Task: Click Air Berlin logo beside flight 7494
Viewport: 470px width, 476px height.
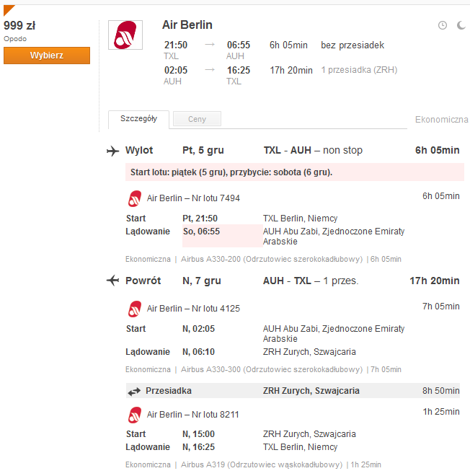Action: coord(135,198)
